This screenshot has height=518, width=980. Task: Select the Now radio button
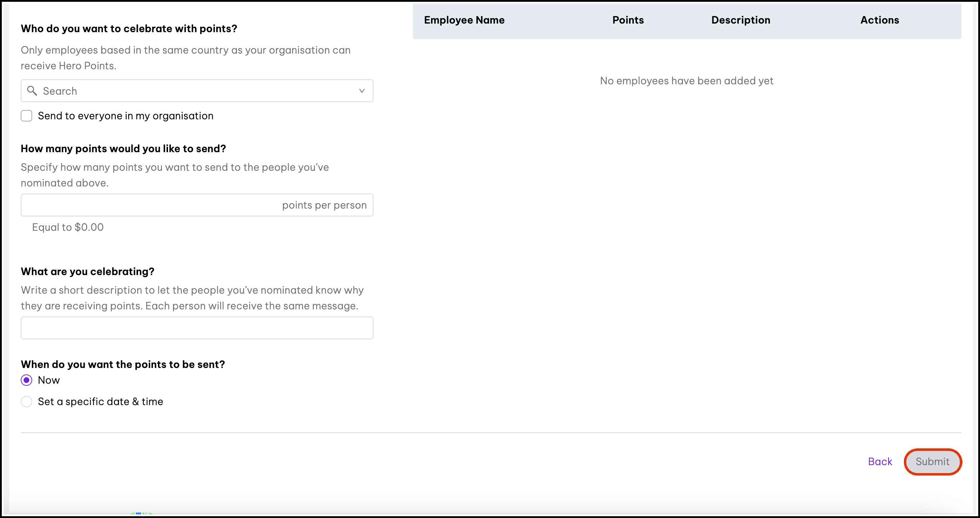click(x=27, y=380)
